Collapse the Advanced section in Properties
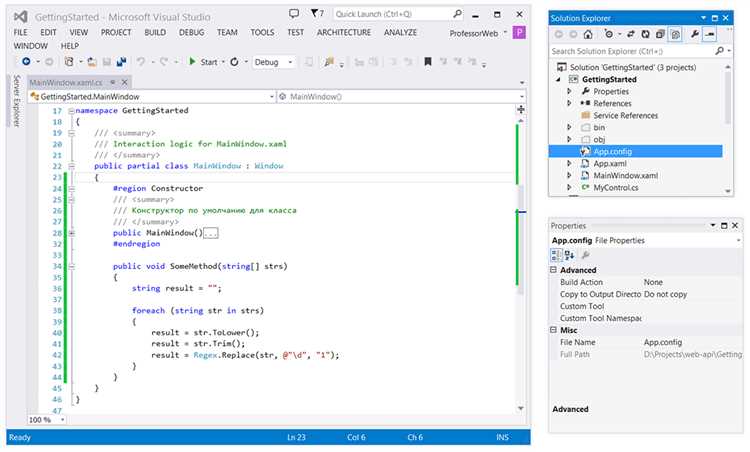The image size is (750, 452). [x=553, y=270]
